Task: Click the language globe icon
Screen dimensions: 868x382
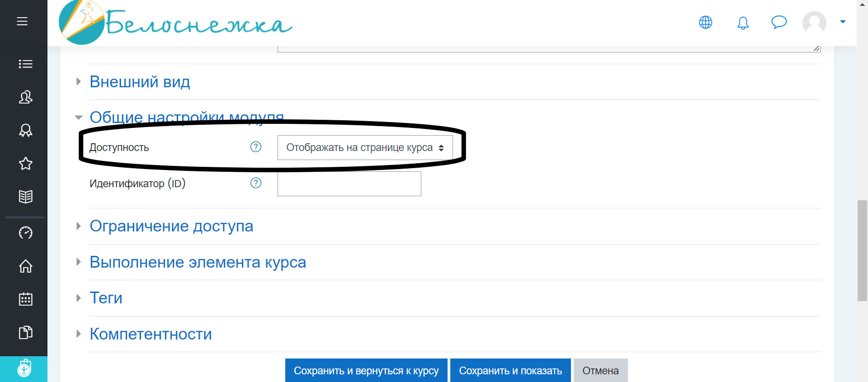Action: pos(705,22)
